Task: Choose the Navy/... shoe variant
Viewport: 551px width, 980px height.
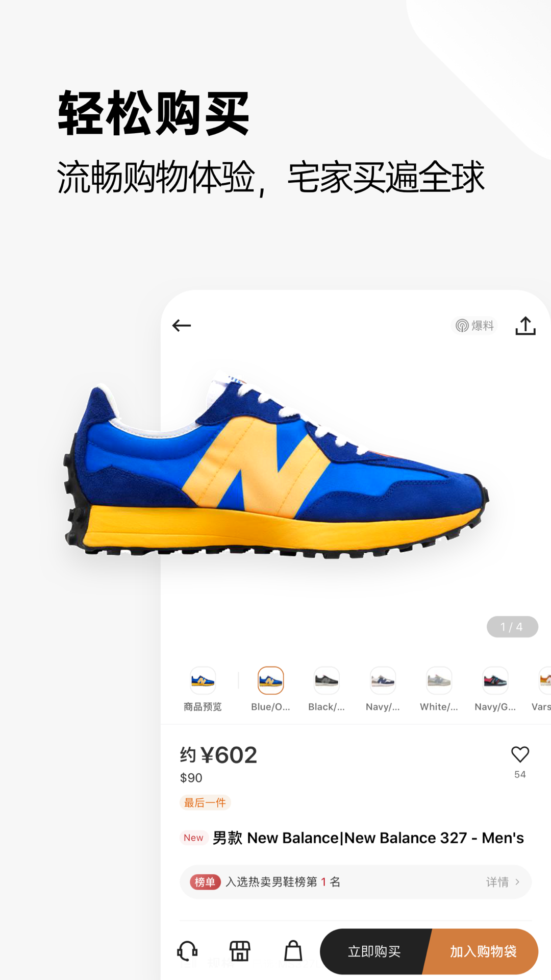Action: pyautogui.click(x=383, y=689)
